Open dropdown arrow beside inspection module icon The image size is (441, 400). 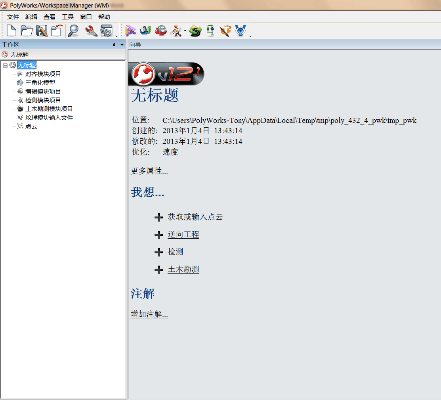click(185, 31)
